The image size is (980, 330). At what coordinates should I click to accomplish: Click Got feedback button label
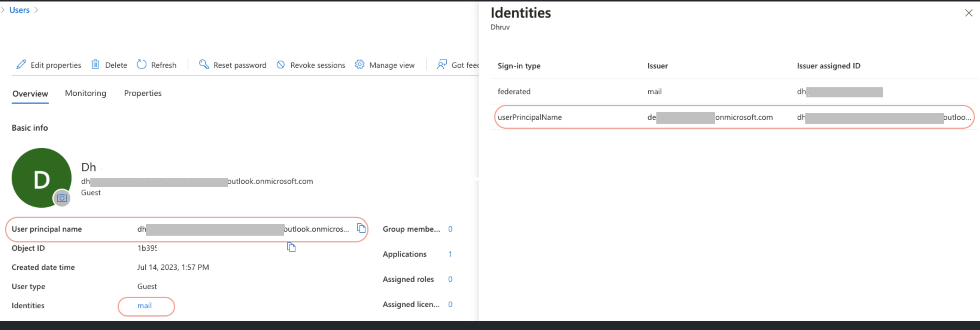coord(465,65)
